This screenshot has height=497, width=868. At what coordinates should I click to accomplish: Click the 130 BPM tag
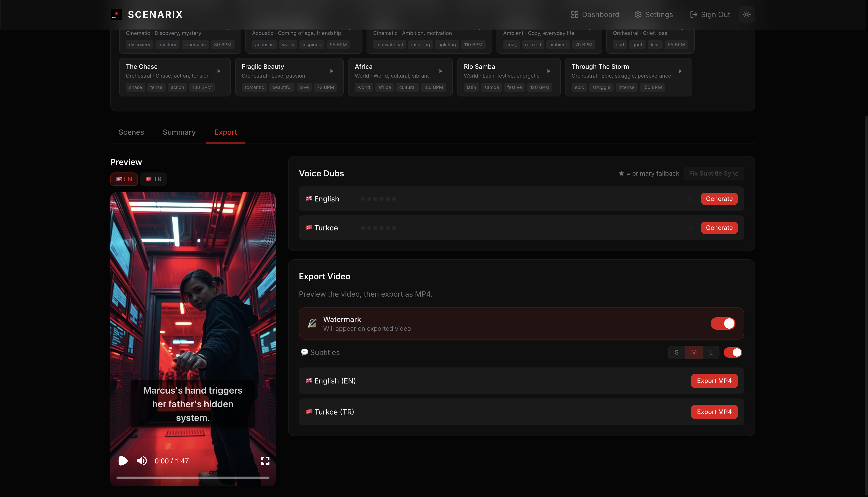[202, 87]
